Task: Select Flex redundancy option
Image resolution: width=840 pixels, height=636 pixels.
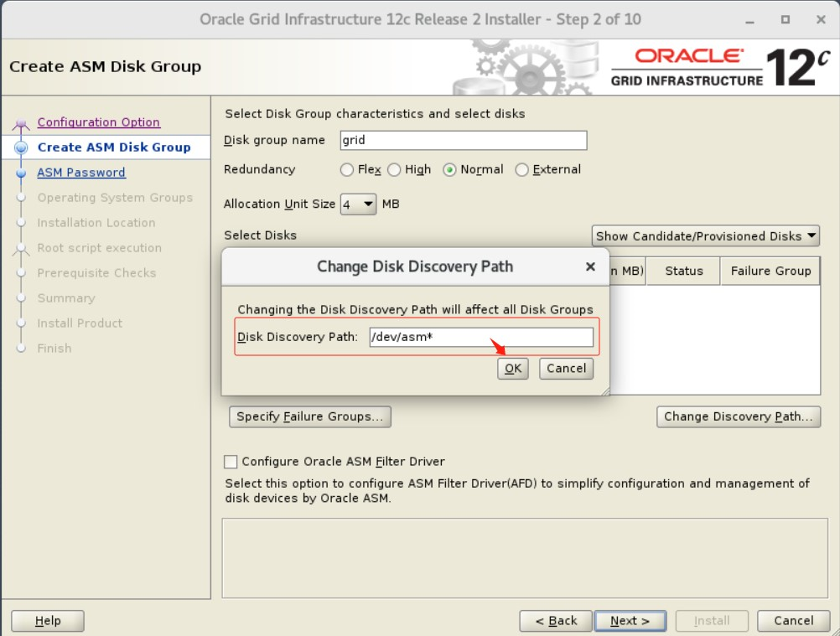Action: pyautogui.click(x=346, y=170)
